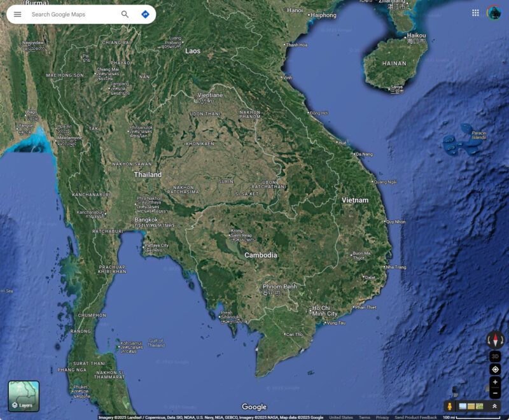The width and height of the screenshot is (509, 420).
Task: Select the Bangkok city label
Action: tap(145, 219)
